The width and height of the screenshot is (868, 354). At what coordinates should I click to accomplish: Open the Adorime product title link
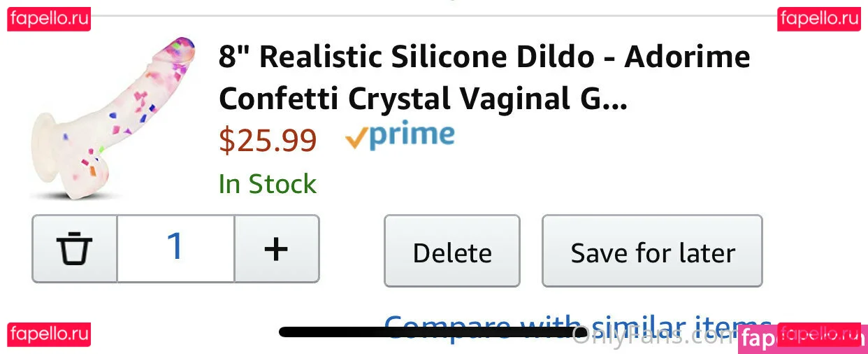[484, 57]
